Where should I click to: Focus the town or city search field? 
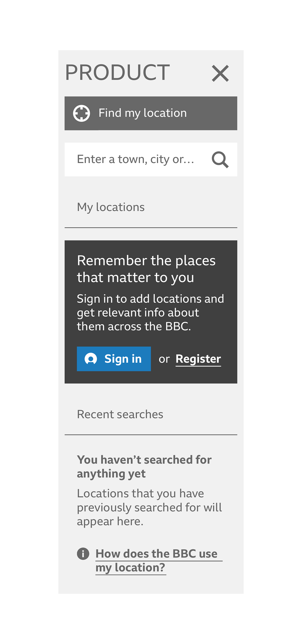click(x=136, y=159)
